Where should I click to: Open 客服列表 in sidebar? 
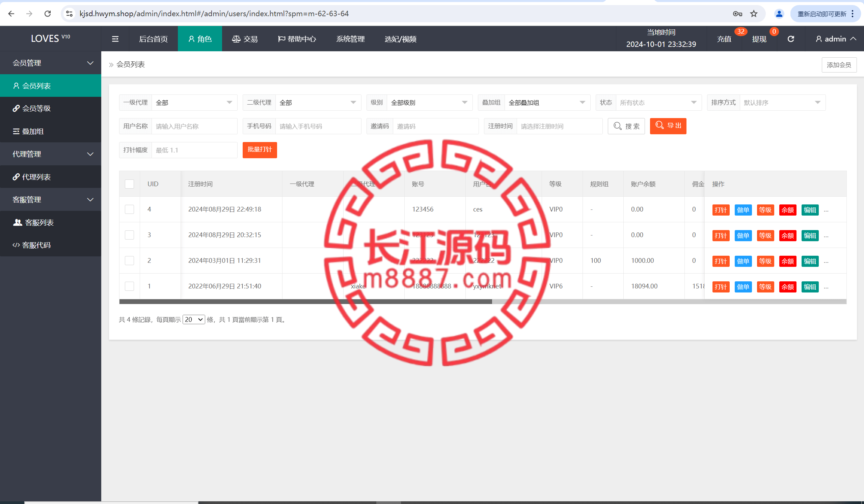point(51,222)
